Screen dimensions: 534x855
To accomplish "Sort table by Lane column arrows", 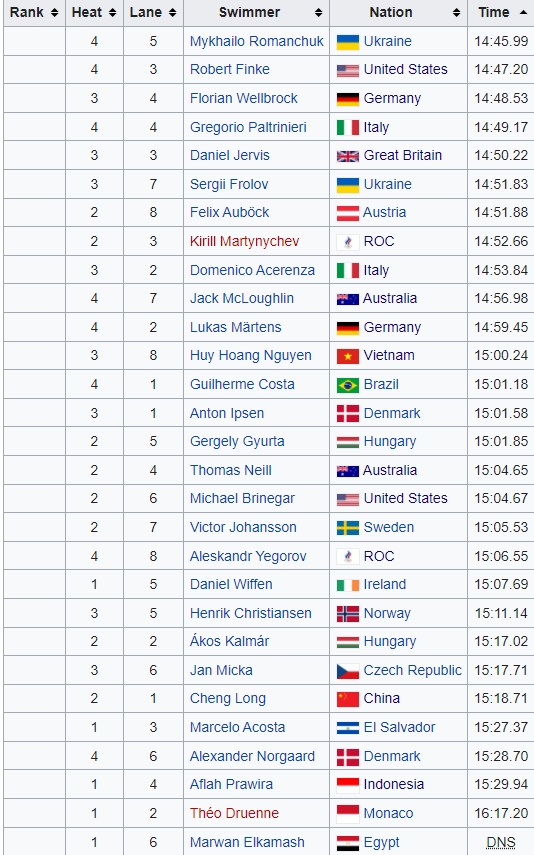I will [x=172, y=13].
